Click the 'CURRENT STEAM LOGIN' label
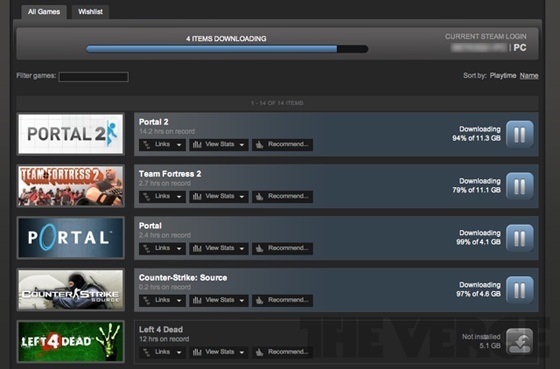This screenshot has width=560, height=369. tap(486, 36)
